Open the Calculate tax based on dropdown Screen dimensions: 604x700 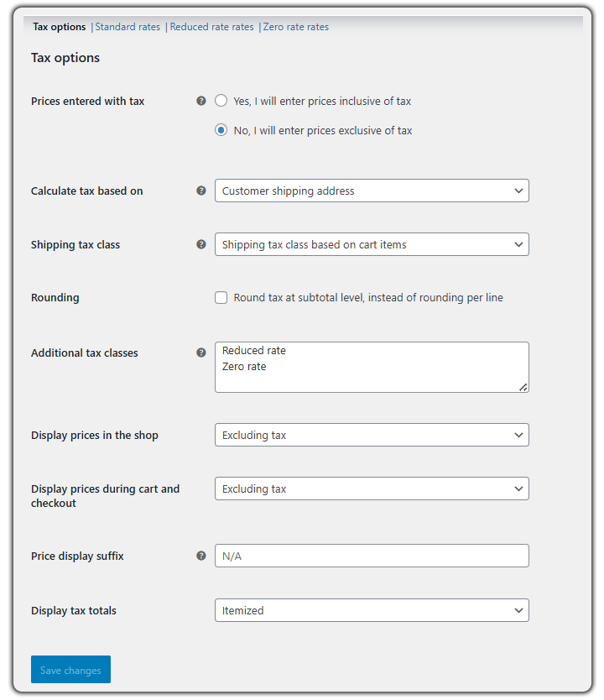pyautogui.click(x=372, y=191)
